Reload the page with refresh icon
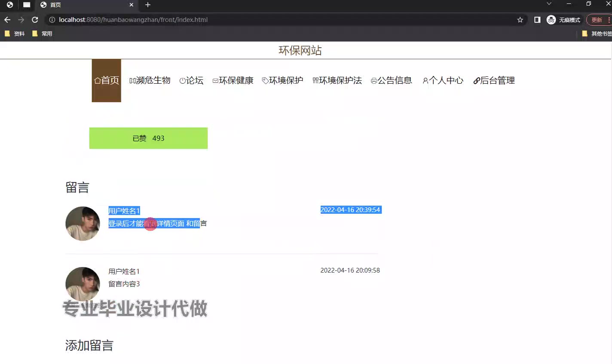 tap(35, 20)
